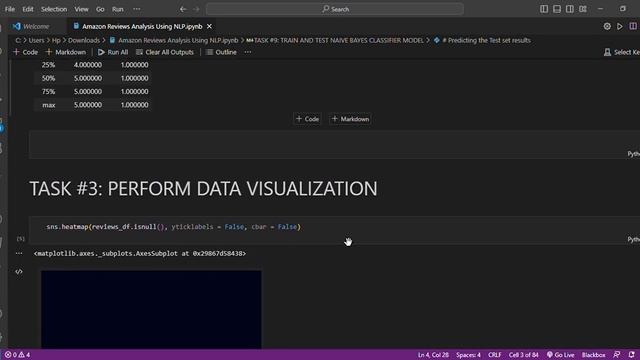Click the Search command center field
640x360 pixels.
coord(335,9)
